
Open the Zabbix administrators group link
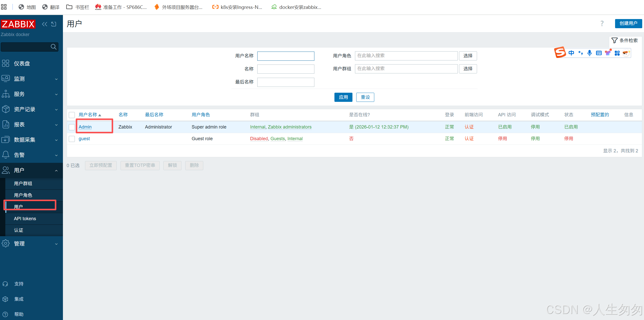(290, 127)
